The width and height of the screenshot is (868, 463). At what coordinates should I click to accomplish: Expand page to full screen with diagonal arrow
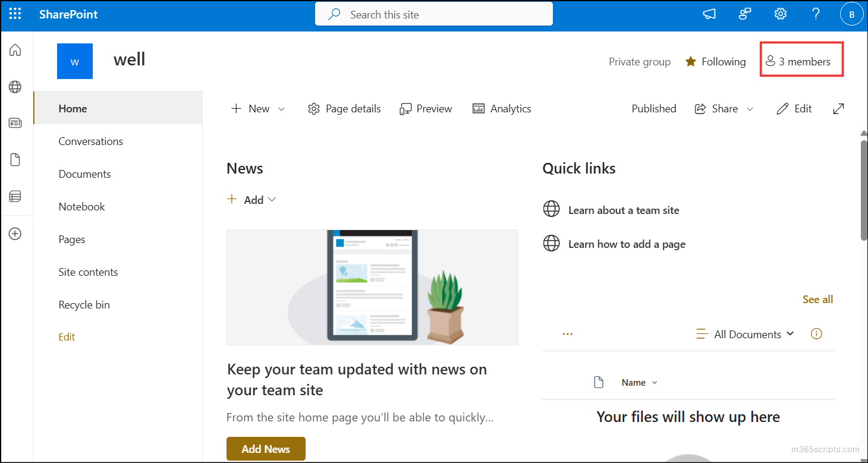pos(838,108)
